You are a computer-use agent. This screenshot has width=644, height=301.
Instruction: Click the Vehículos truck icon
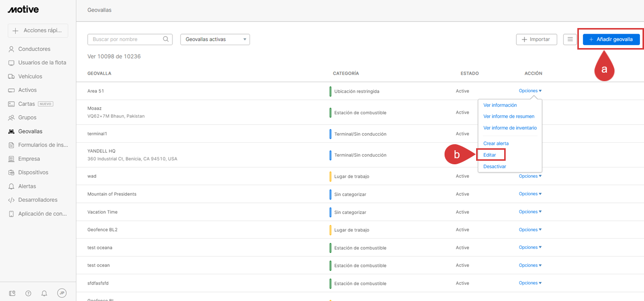click(12, 77)
